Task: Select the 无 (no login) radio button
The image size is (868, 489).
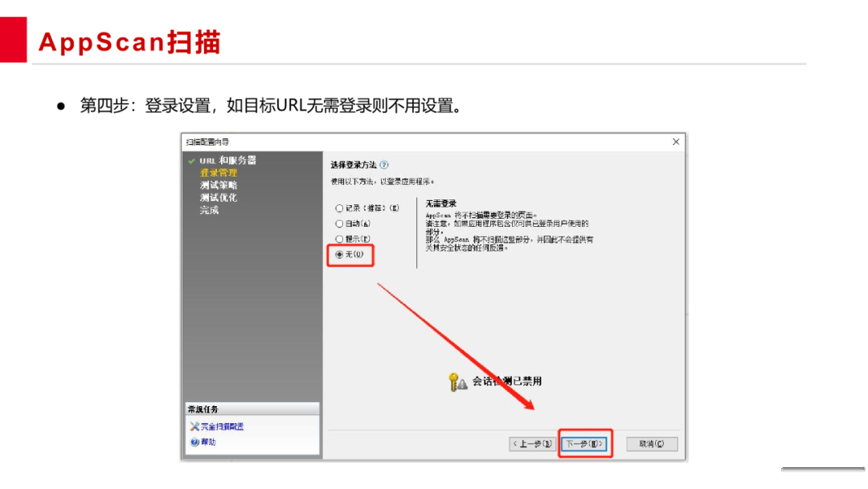Action: tap(339, 255)
